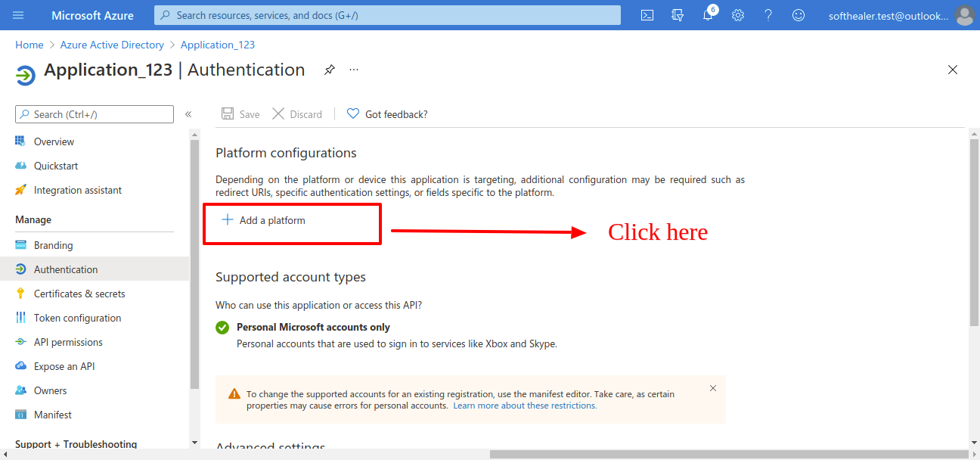
Task: Dismiss the warning banner
Action: [713, 388]
